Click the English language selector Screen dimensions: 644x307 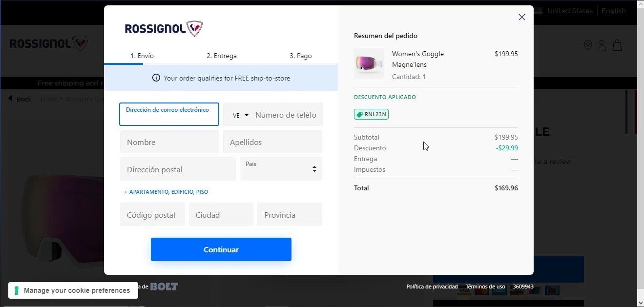pyautogui.click(x=614, y=11)
